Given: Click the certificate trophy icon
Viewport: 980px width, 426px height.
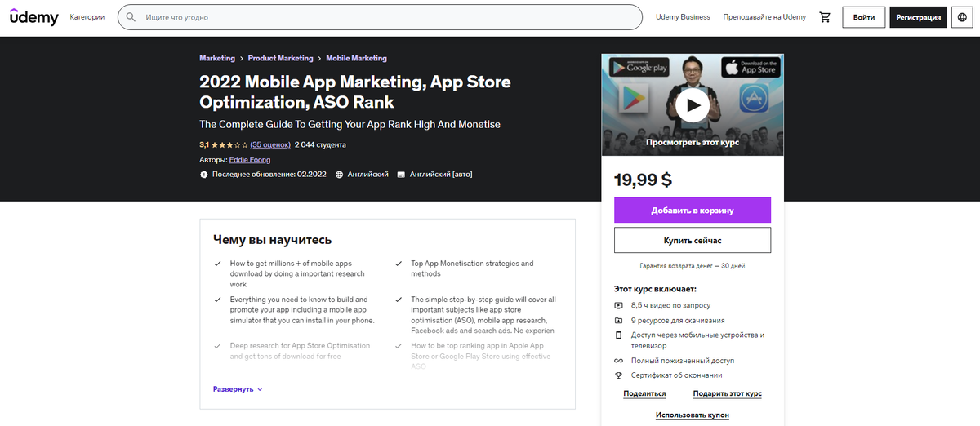Looking at the screenshot, I should [618, 375].
